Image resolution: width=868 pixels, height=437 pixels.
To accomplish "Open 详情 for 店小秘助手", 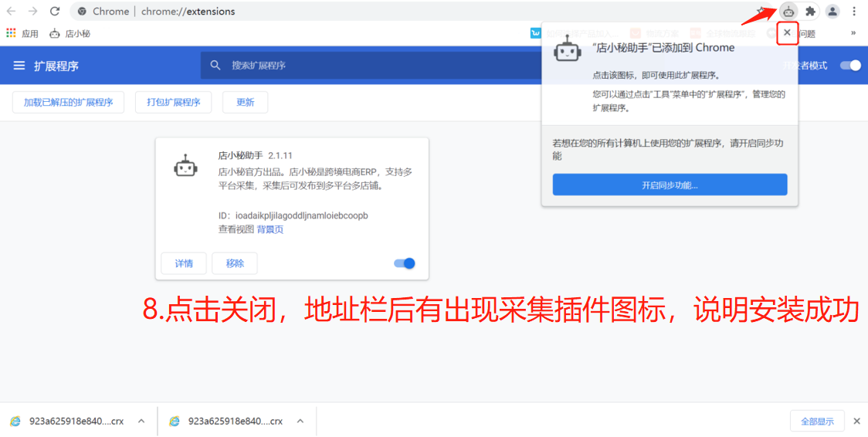I will coord(184,263).
